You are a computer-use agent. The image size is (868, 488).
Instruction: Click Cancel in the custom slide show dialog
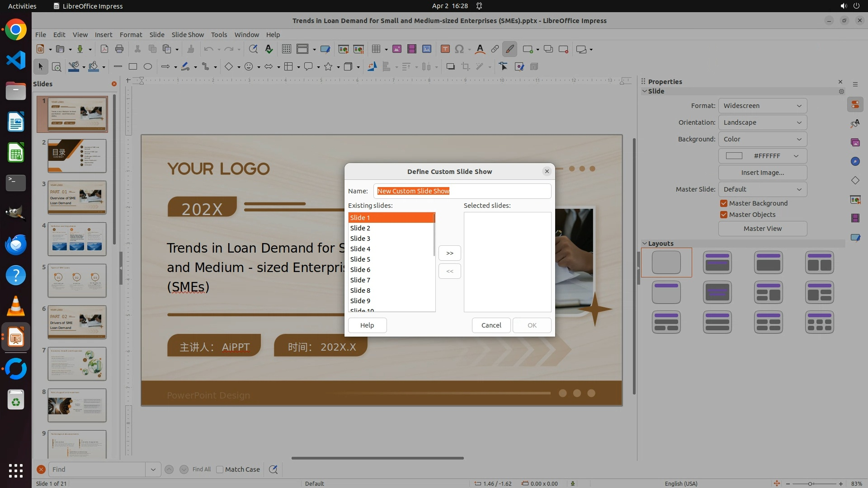[x=491, y=325]
